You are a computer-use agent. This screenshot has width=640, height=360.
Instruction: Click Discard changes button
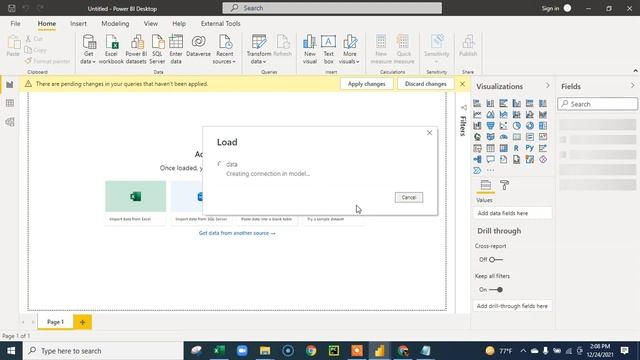point(425,84)
